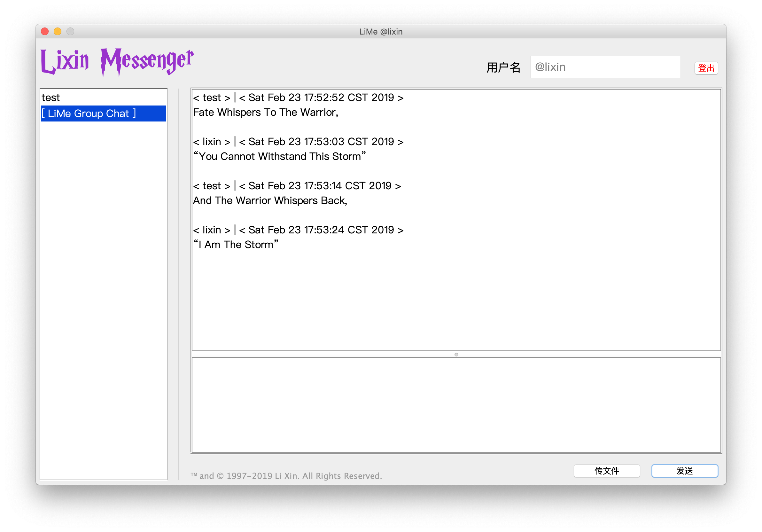This screenshot has width=762, height=532.
Task: Click the gray disabled zoom button
Action: [70, 32]
